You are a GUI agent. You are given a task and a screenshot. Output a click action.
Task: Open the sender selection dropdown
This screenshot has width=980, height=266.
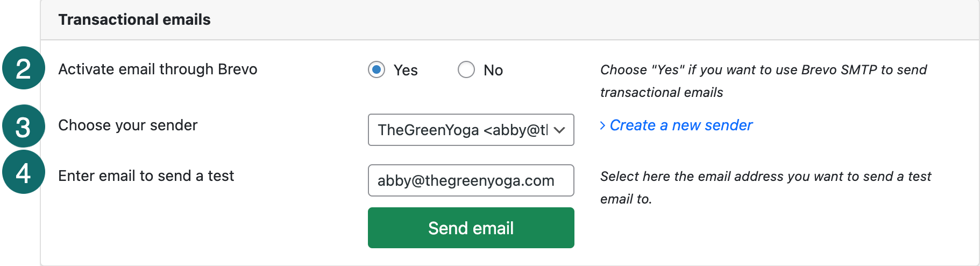(471, 130)
